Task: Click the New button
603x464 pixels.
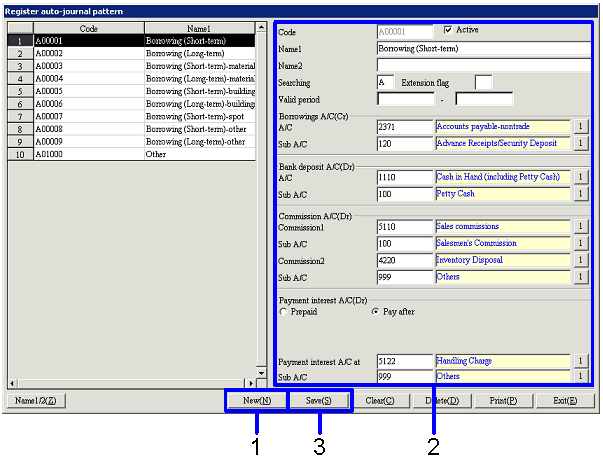Action: point(257,401)
